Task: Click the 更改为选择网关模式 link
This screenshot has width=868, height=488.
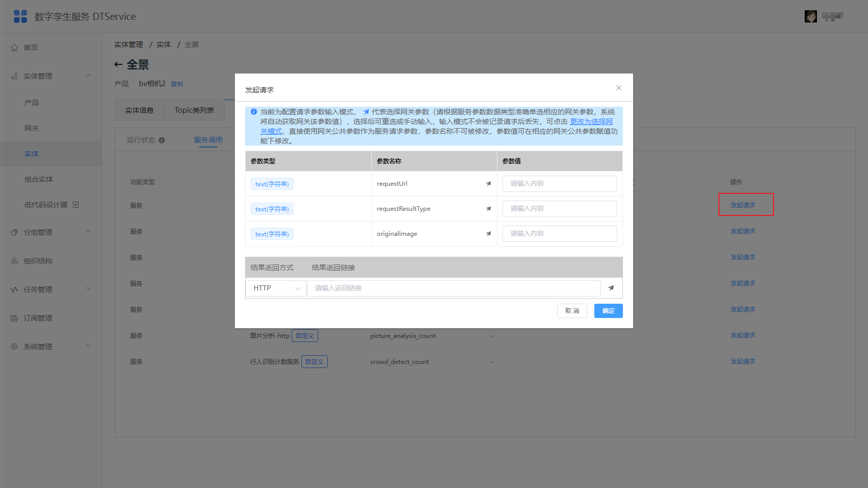Action: click(591, 121)
